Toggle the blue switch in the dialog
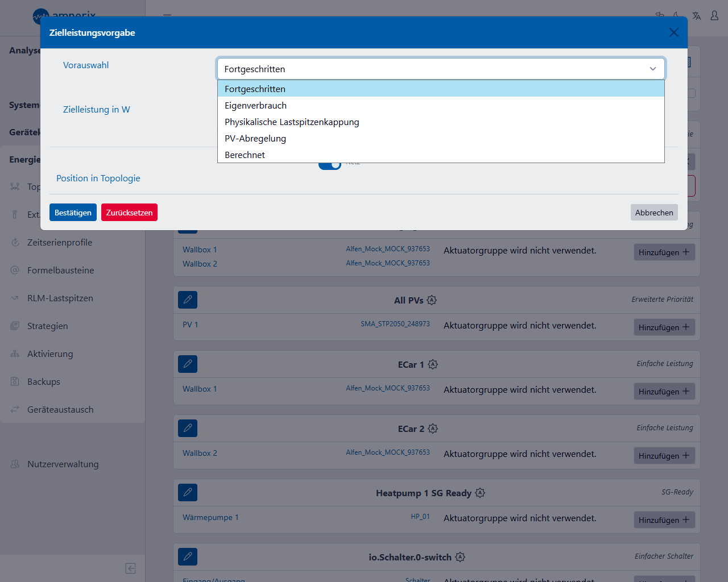 tap(330, 165)
